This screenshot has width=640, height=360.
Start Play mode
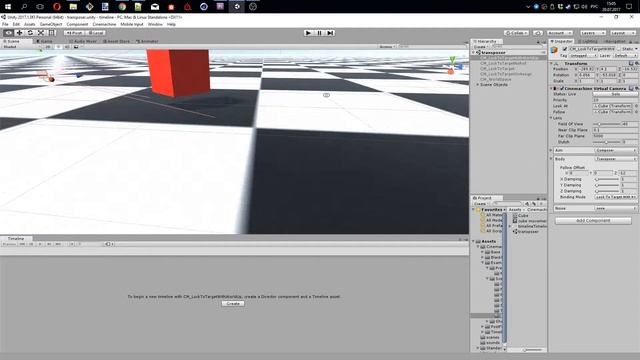(x=309, y=33)
